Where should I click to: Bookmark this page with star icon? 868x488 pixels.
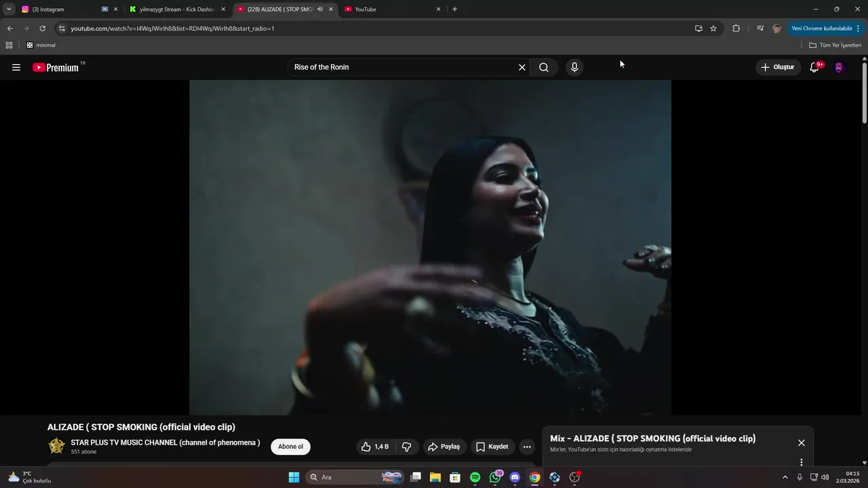[713, 28]
